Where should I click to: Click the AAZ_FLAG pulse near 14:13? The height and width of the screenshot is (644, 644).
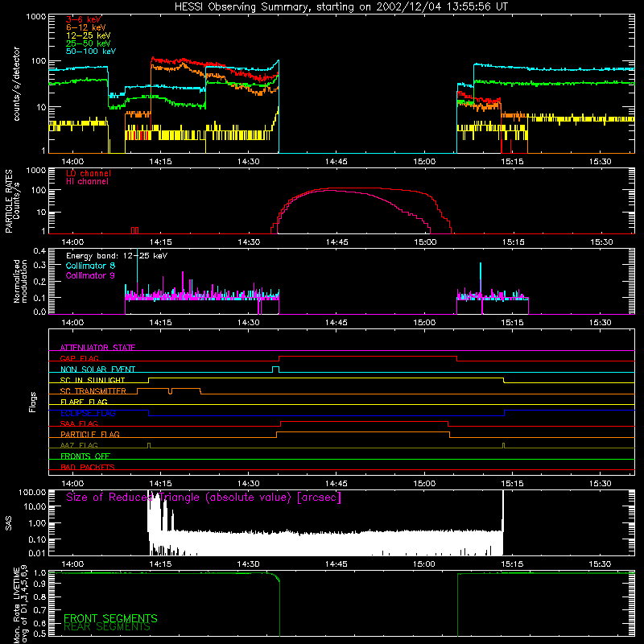pos(149,445)
